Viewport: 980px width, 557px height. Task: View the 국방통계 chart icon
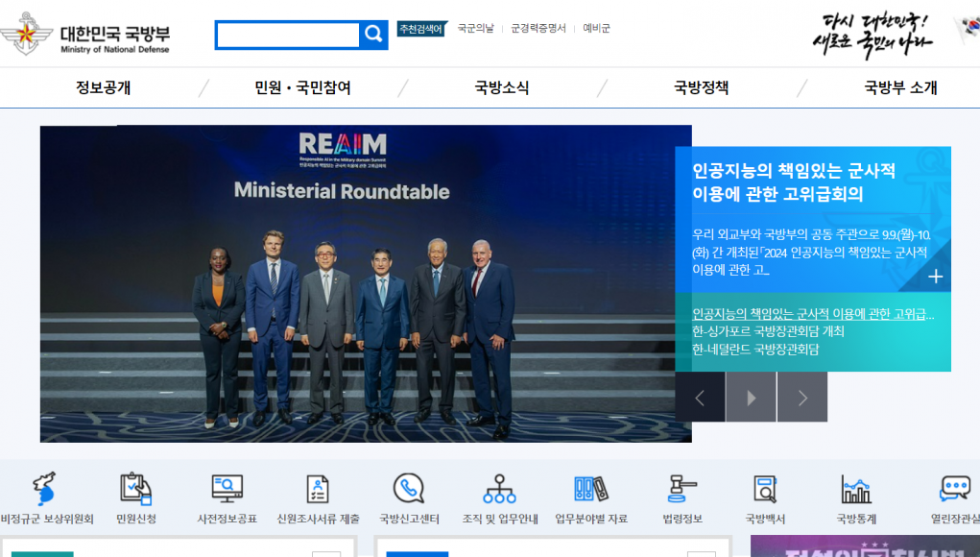(855, 489)
